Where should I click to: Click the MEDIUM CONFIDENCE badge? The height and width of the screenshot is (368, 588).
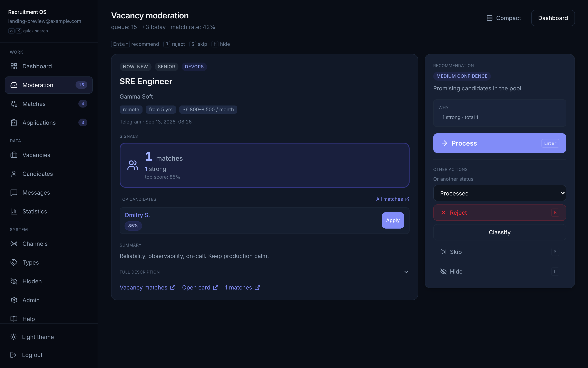tap(462, 76)
